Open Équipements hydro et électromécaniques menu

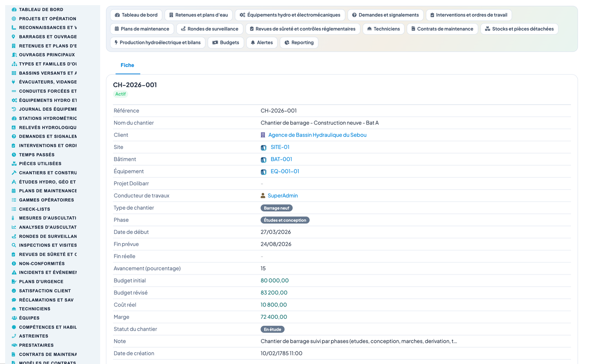click(290, 15)
